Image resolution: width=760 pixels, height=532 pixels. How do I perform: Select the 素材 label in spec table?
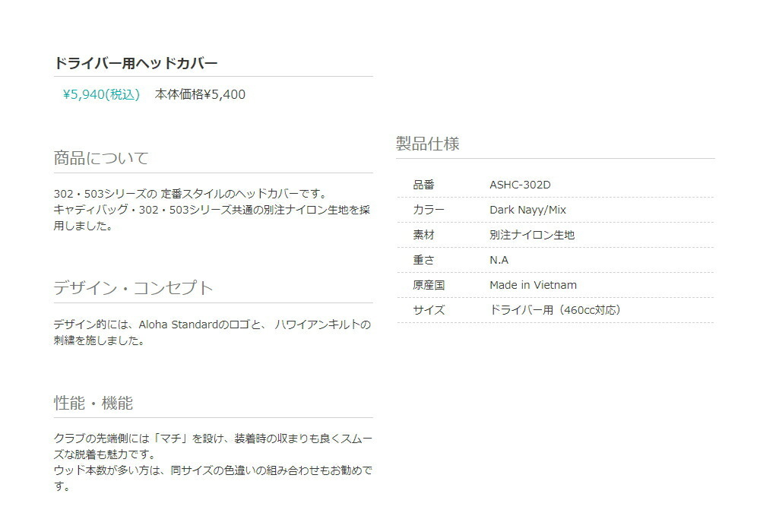click(423, 235)
